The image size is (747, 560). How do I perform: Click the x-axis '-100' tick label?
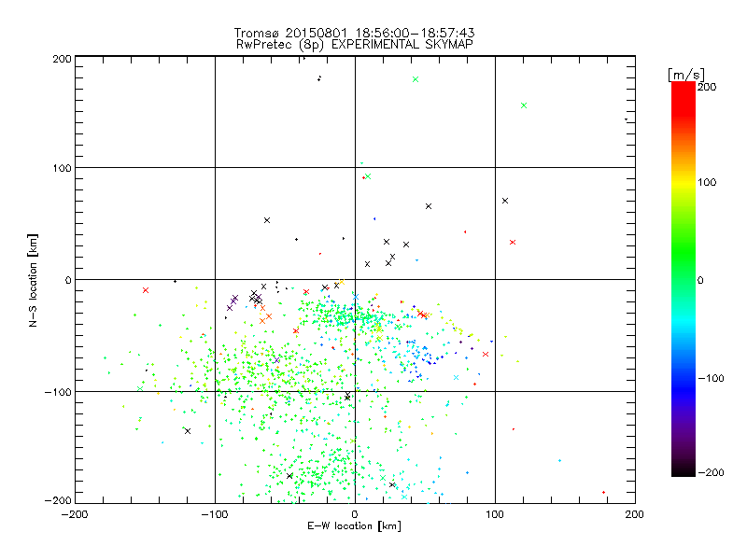coord(215,514)
